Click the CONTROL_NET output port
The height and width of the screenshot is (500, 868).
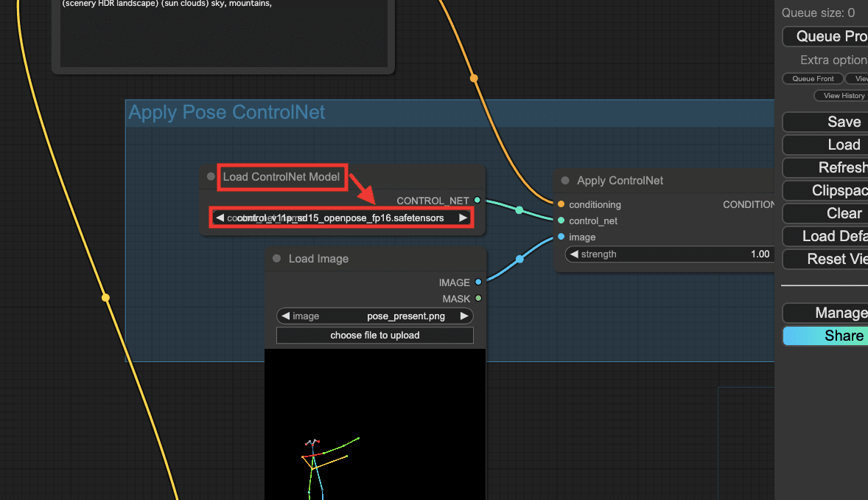pyautogui.click(x=477, y=201)
